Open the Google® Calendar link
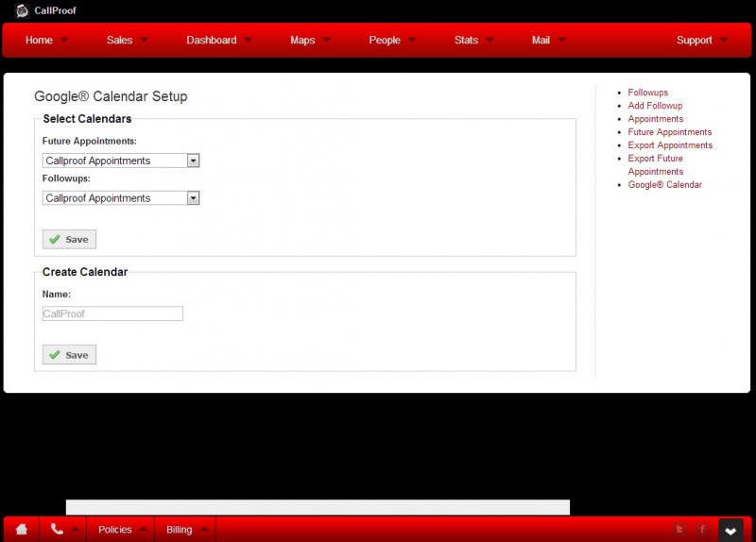This screenshot has height=542, width=756. click(x=664, y=184)
